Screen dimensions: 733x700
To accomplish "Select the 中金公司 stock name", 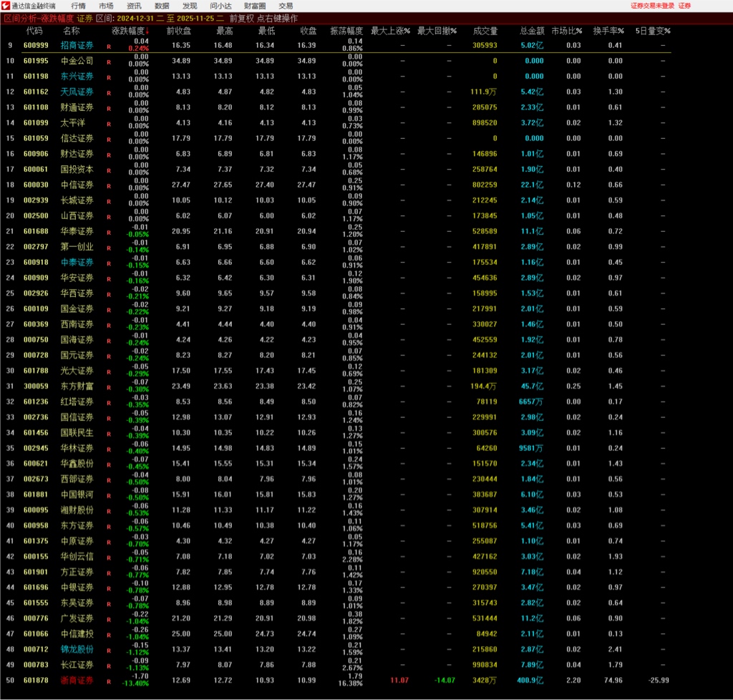I will (77, 61).
